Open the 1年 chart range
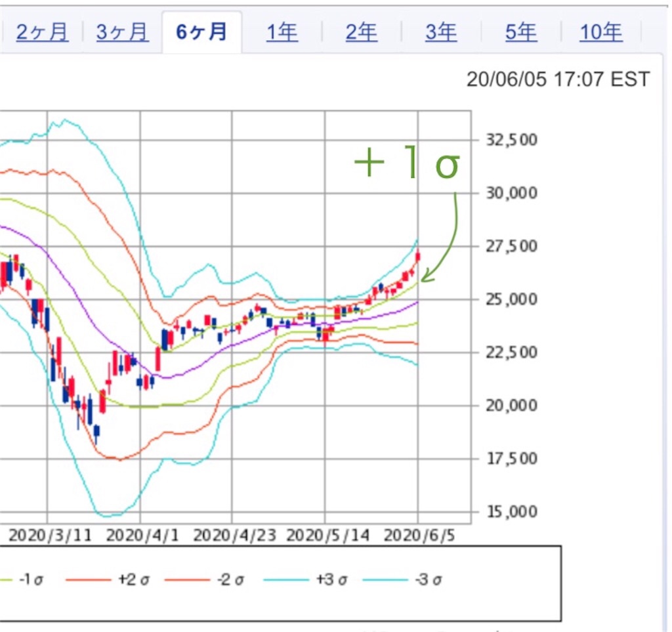This screenshot has height=632, width=672. (x=282, y=32)
